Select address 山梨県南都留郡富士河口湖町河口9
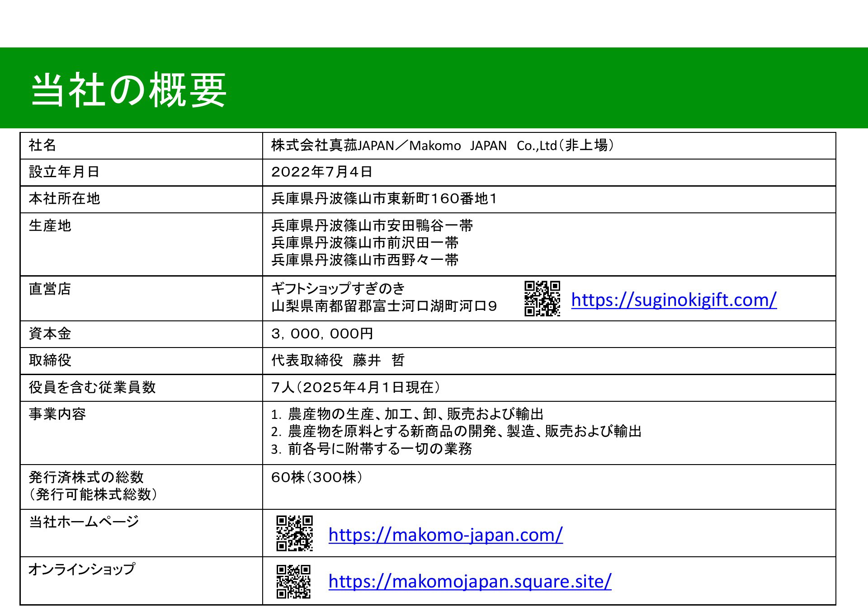Viewport: 868px width, 611px height. [384, 306]
